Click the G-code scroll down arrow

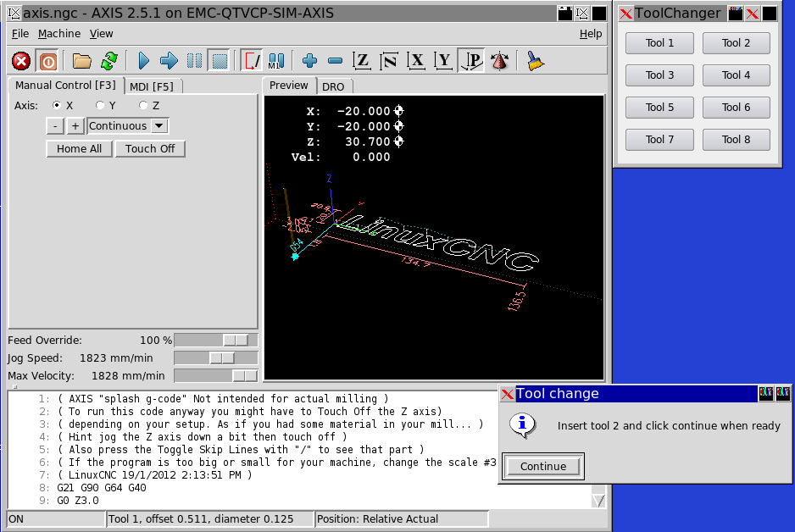pyautogui.click(x=598, y=501)
